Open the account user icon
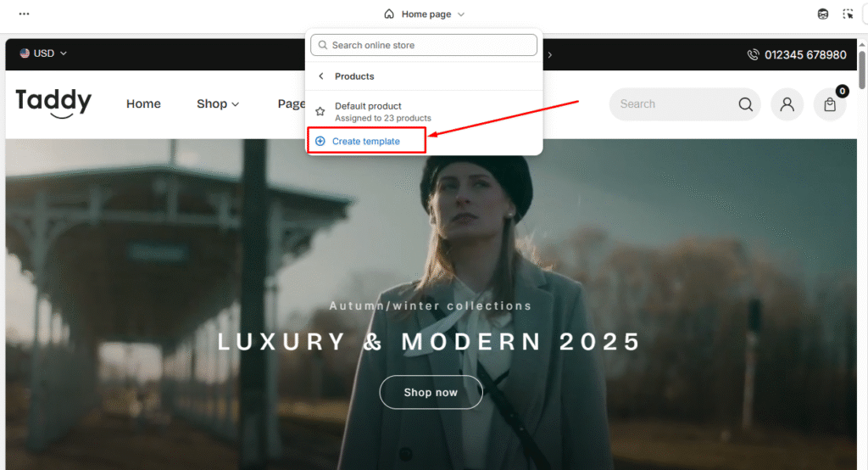868x470 pixels. click(787, 104)
